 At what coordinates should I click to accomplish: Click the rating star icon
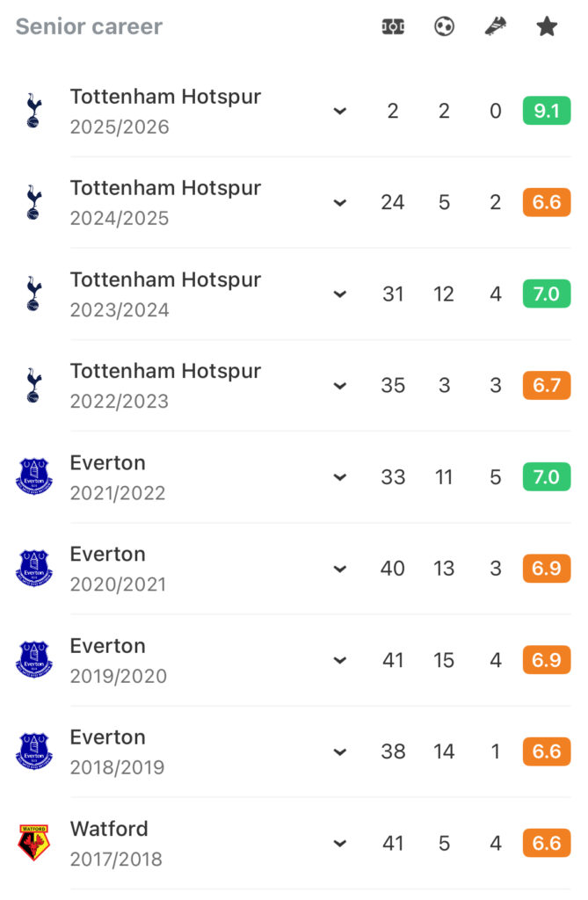[x=547, y=26]
